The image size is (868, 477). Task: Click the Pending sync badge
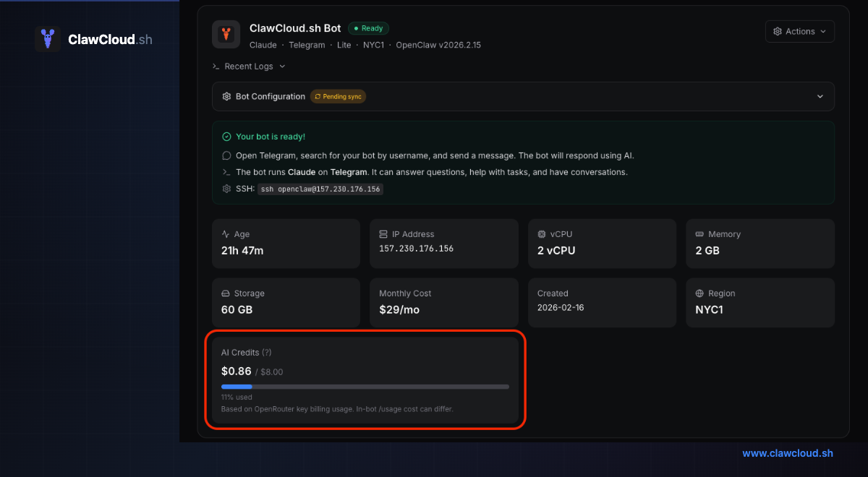338,97
